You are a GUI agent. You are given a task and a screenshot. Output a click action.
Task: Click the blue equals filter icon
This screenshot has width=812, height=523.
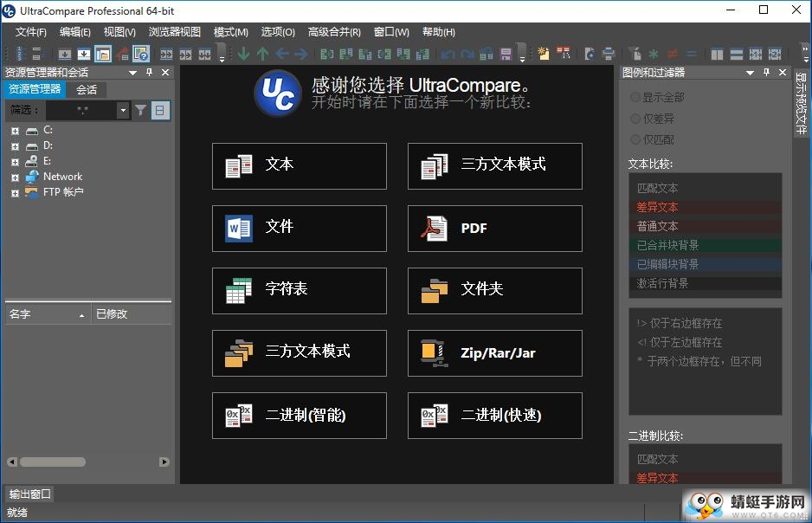pyautogui.click(x=692, y=54)
